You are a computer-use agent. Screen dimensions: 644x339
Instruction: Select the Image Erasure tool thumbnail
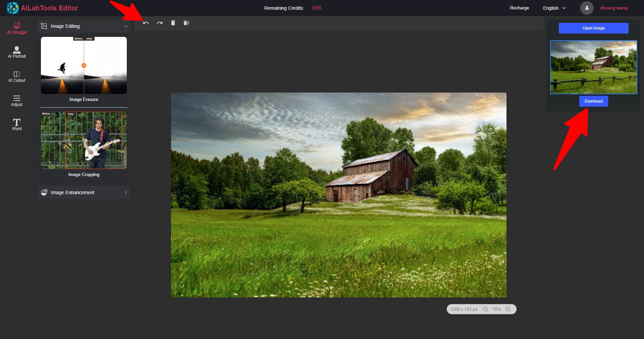(84, 65)
